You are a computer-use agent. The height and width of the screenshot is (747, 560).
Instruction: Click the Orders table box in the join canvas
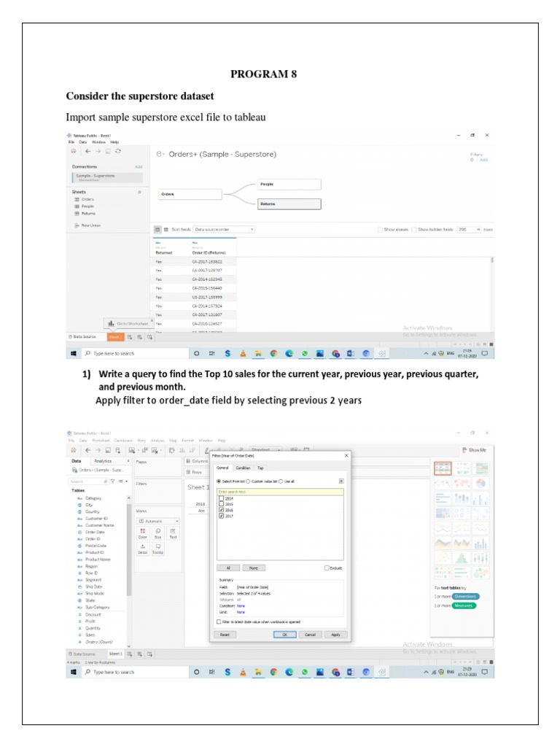190,194
